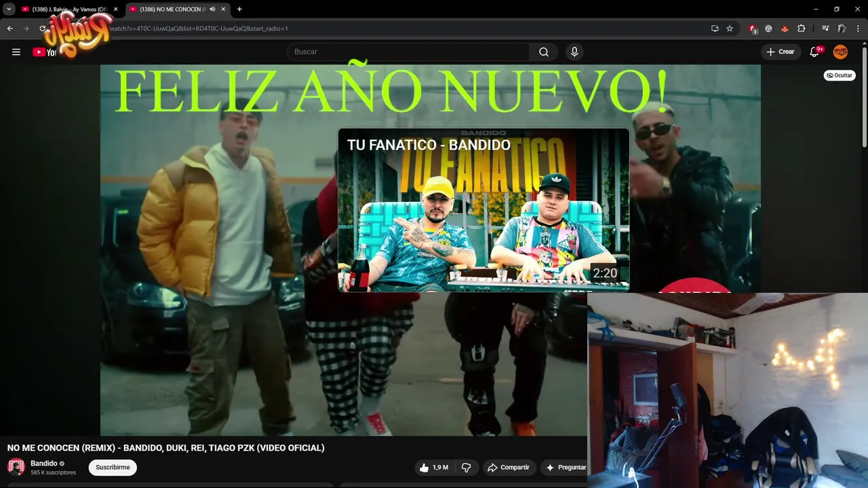Start voice search with the microphone icon

574,52
